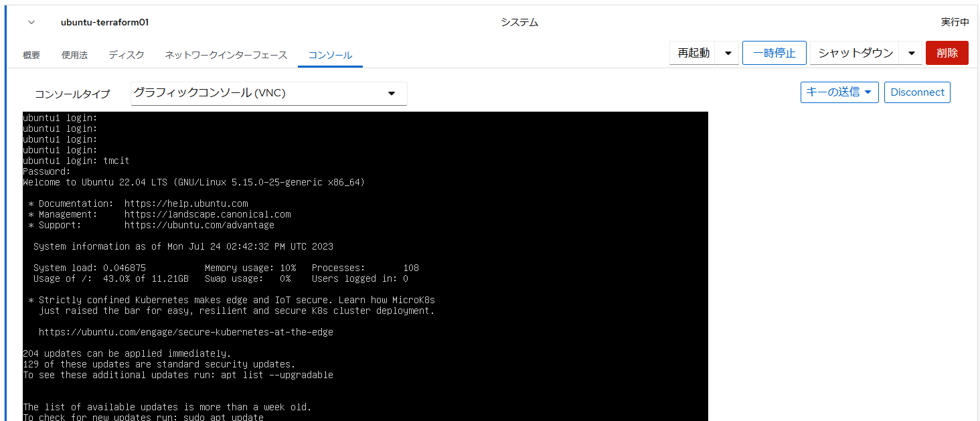Click the シャットダウン button
The width and height of the screenshot is (980, 421).
855,53
